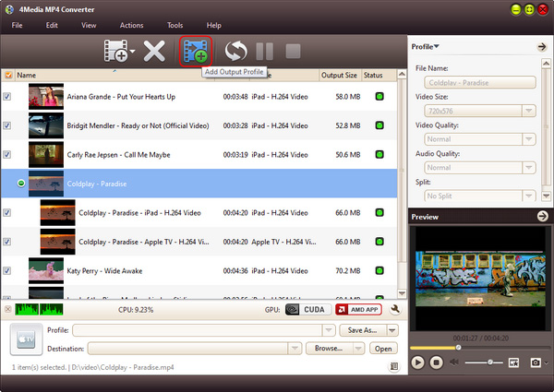
Task: Click status icon for Ariana Grande row
Action: tap(379, 96)
